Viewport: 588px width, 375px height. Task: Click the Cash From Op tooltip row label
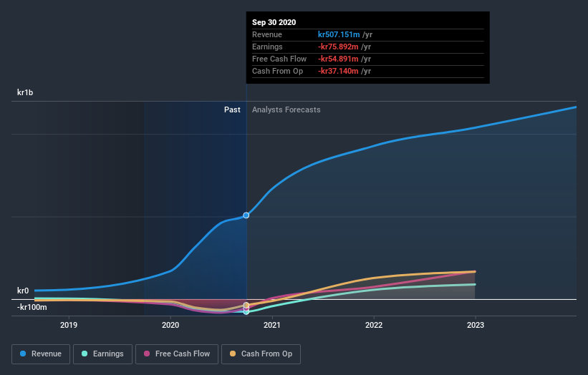pyautogui.click(x=277, y=71)
